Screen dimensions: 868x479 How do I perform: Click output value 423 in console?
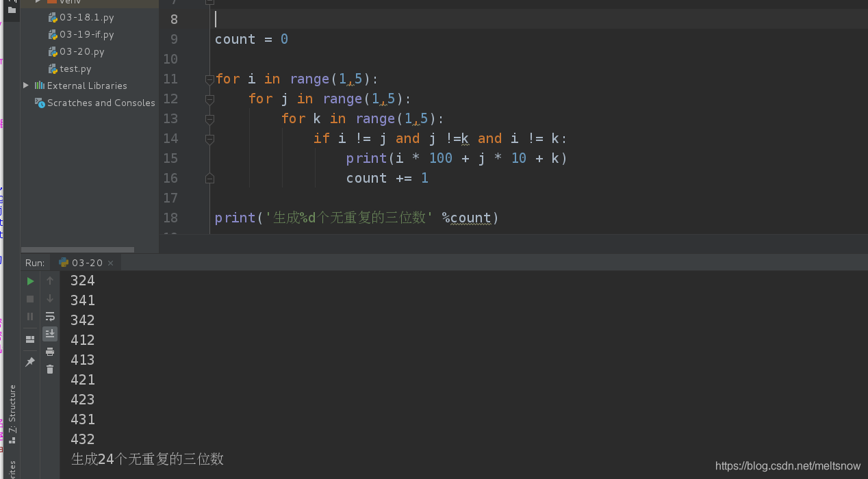coord(83,400)
